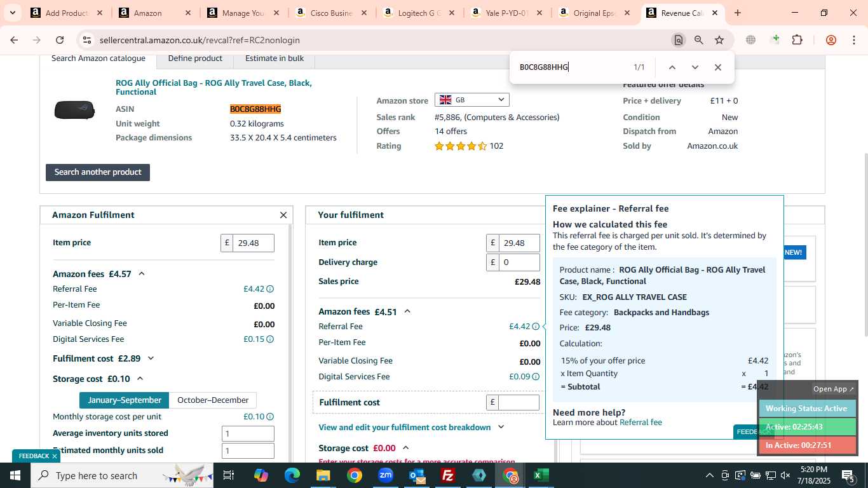Switch to the Add Product browser tab
The height and width of the screenshot is (488, 868).
(x=67, y=13)
